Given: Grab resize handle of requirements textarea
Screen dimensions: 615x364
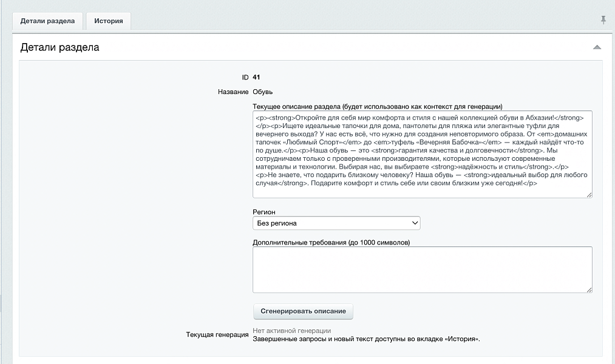Looking at the screenshot, I should pos(589,289).
